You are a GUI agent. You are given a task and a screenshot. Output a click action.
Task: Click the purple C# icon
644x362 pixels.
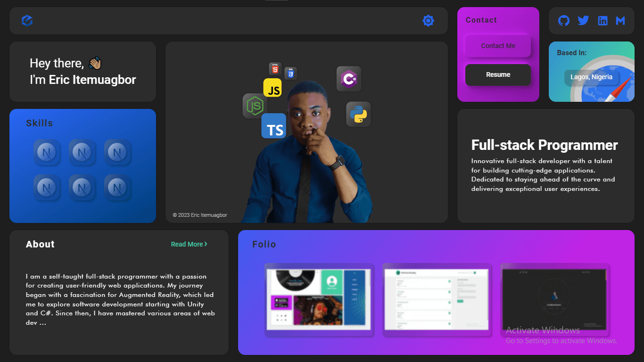click(x=349, y=79)
